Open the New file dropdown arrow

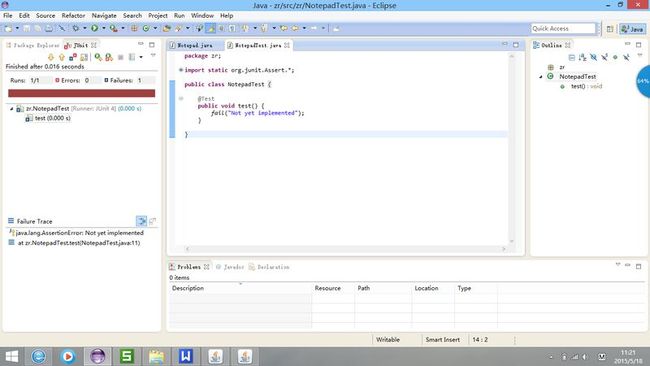pos(17,28)
